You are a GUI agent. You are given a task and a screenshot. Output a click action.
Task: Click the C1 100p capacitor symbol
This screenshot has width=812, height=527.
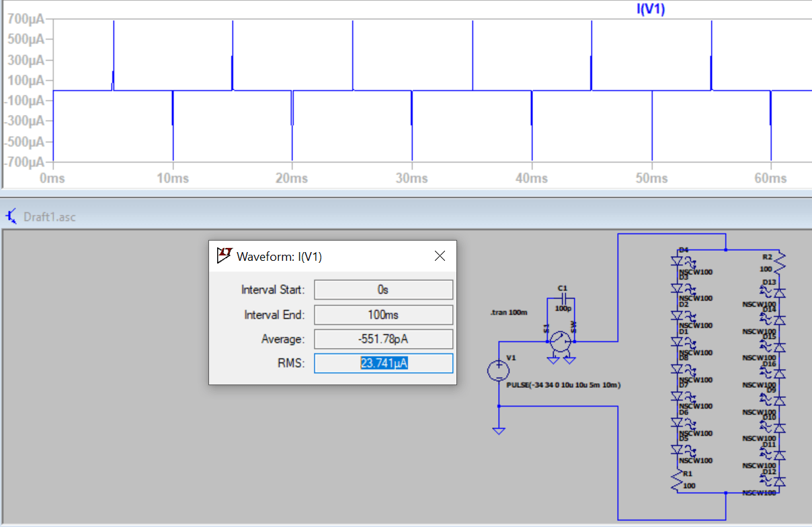point(564,297)
